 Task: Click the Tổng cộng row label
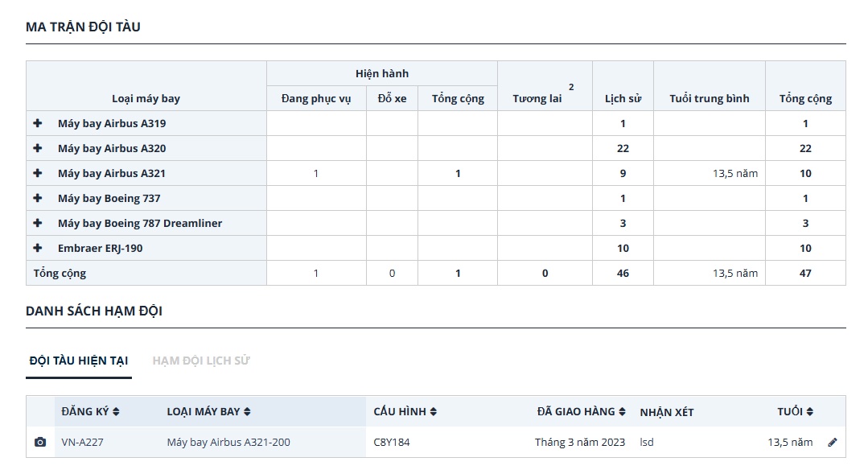60,273
